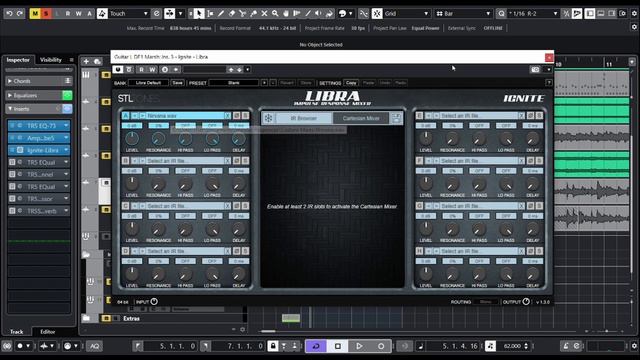
Task: Click the Libra OUTPUT gain knob
Action: pyautogui.click(x=526, y=302)
